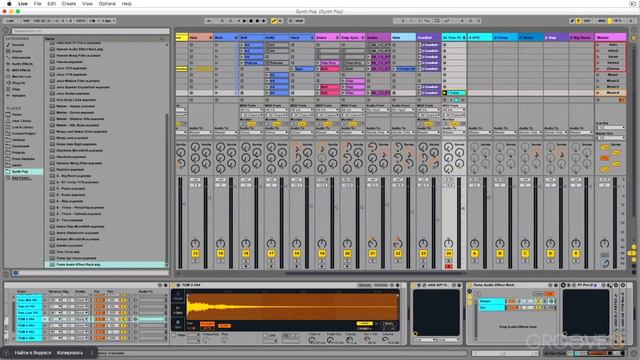The height and width of the screenshot is (360, 640).
Task: Start playback with the transport Play button
Action: coord(244,20)
